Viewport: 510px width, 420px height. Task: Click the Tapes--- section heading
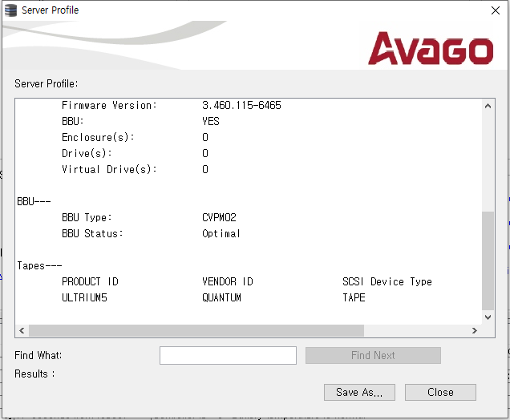tap(39, 265)
